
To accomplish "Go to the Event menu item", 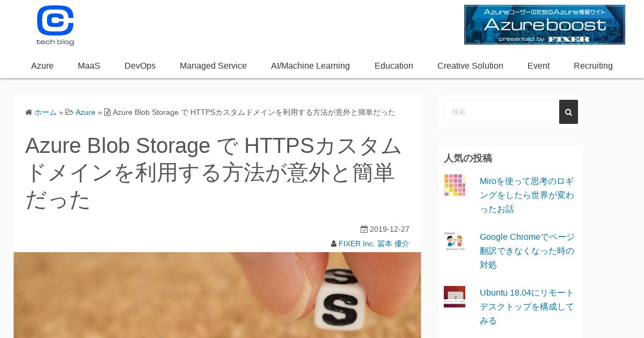I will pos(538,65).
